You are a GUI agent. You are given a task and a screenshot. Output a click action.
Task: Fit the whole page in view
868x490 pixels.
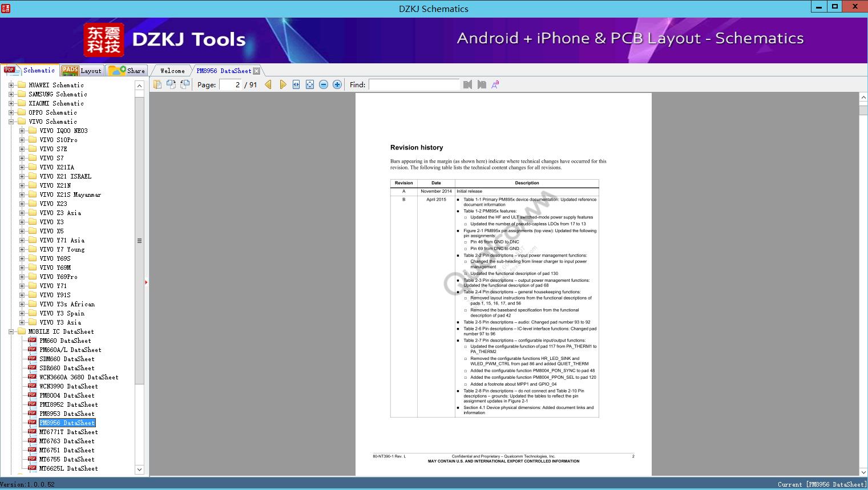click(310, 84)
